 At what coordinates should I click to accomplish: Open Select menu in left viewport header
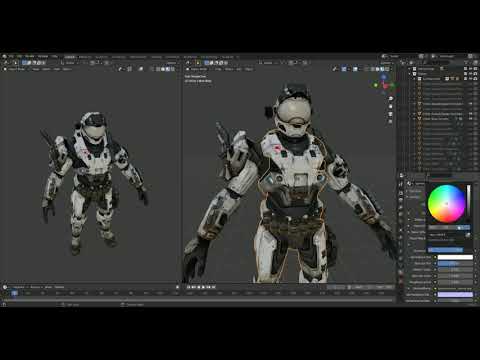(46, 69)
